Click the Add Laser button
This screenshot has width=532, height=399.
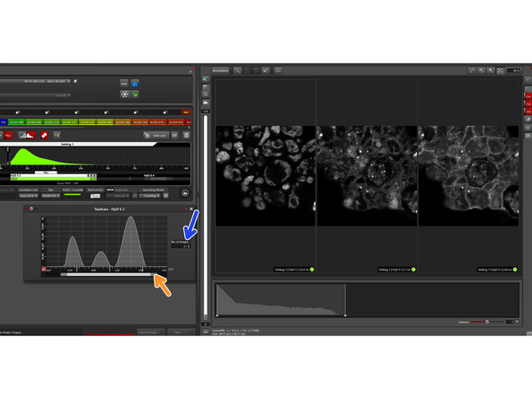pos(155,136)
